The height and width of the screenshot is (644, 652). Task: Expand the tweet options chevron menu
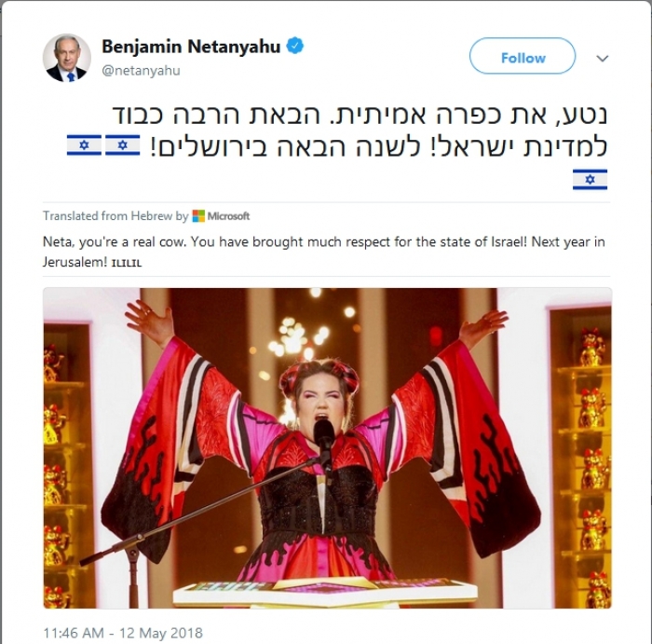602,58
